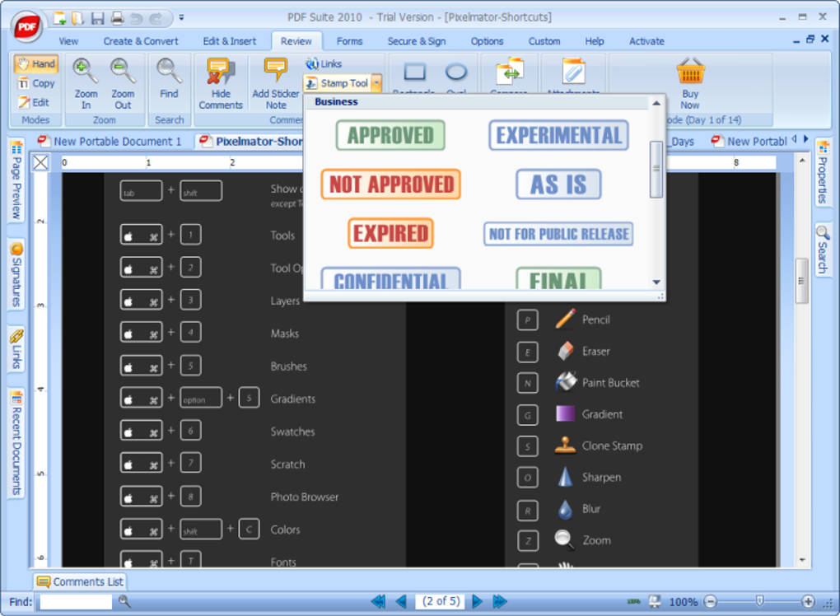Click the Stamp Tool button
This screenshot has height=616, width=840.
click(338, 83)
